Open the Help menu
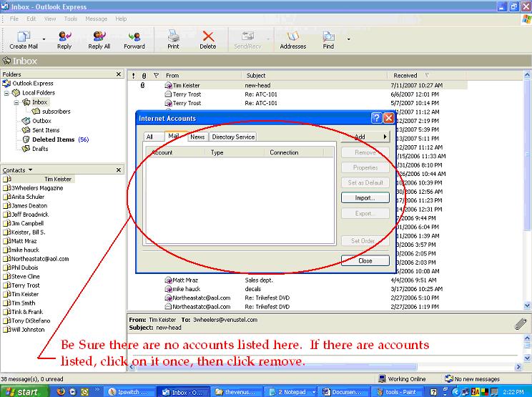 121,19
